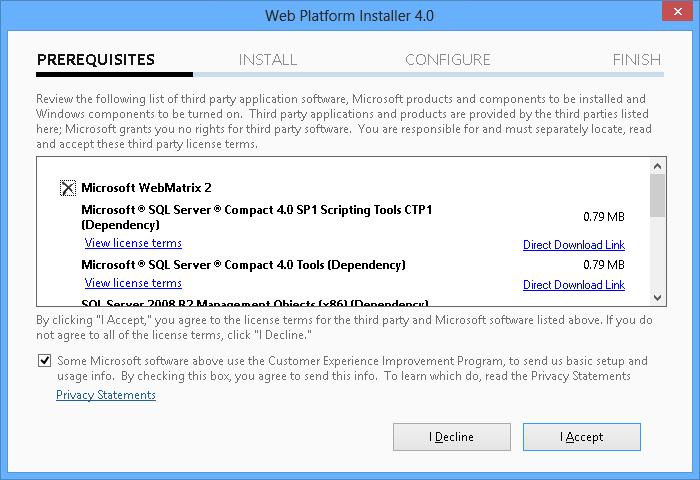Viewport: 700px width, 480px height.
Task: Go to the FINISH step tab
Action: 637,60
